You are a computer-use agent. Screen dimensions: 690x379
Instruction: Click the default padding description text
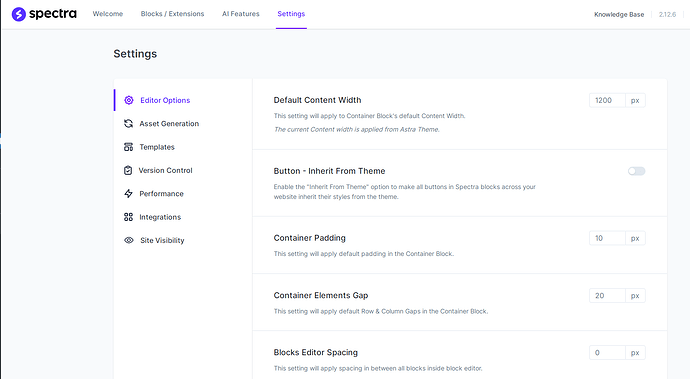tap(363, 254)
